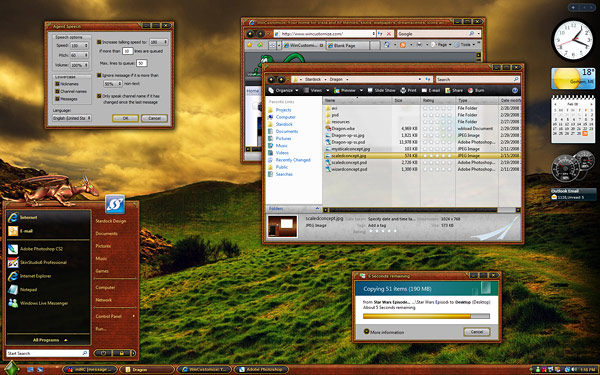Click Cancel in Agent Speech dialog
Screen dimensions: 600x375
click(x=154, y=118)
